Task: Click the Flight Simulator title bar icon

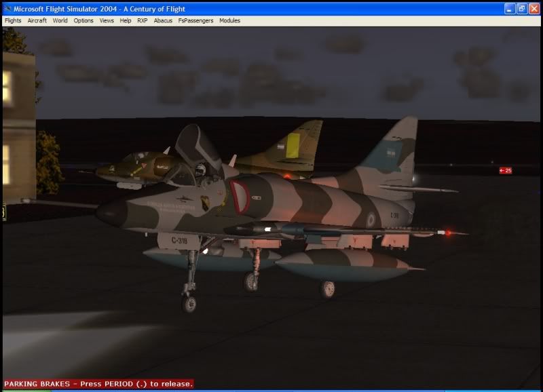Action: [x=7, y=9]
